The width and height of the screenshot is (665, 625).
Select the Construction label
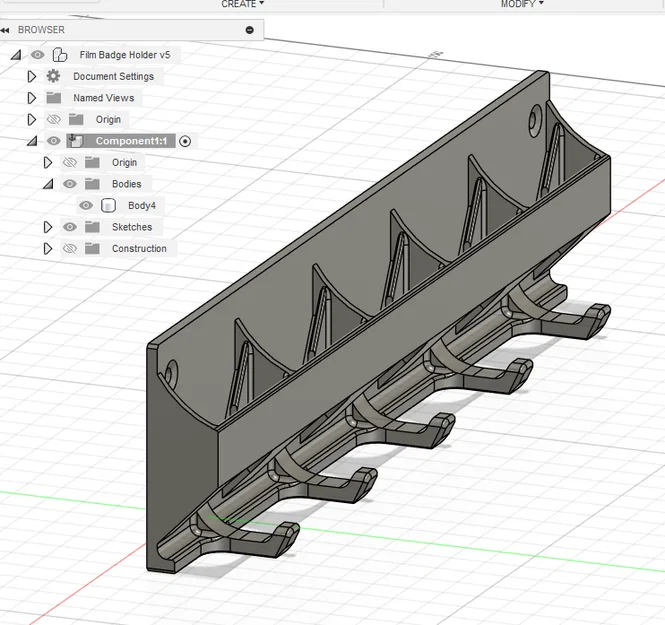(139, 248)
